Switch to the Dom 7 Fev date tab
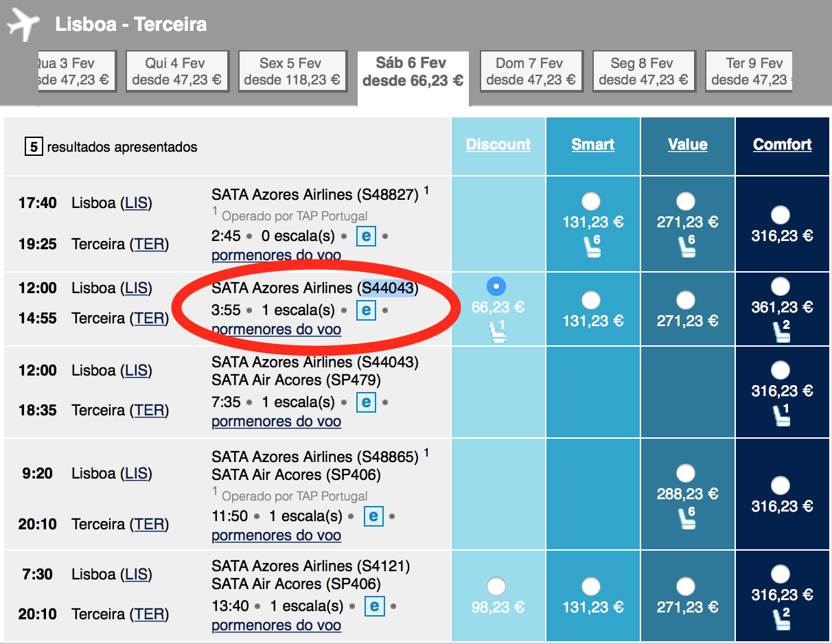Viewport: 832px width, 644px height. pos(531,71)
